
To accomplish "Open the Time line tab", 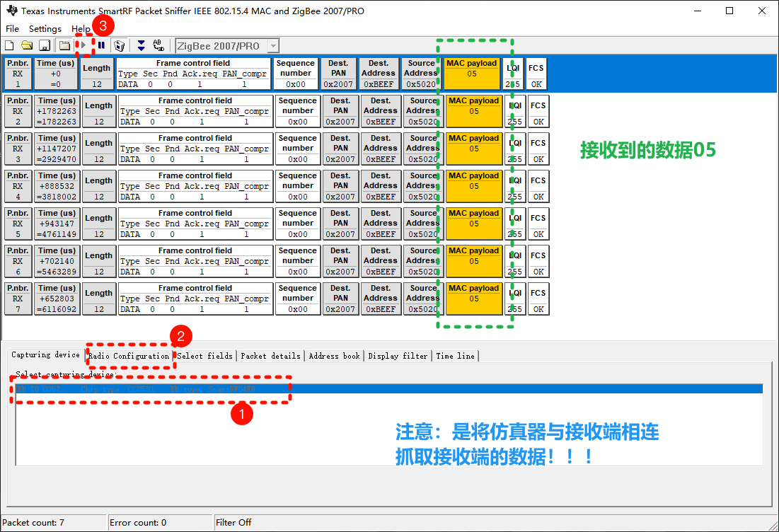I will [456, 356].
